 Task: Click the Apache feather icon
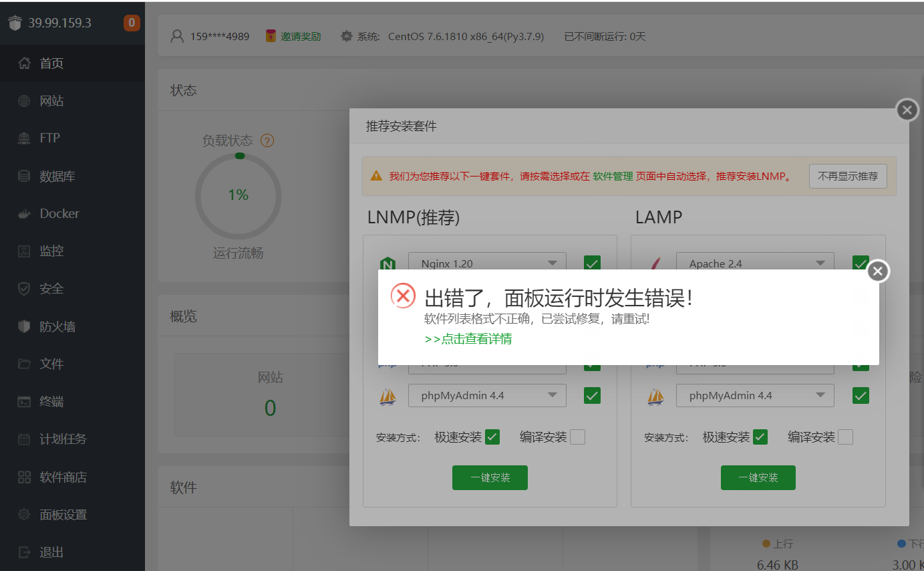pyautogui.click(x=656, y=263)
